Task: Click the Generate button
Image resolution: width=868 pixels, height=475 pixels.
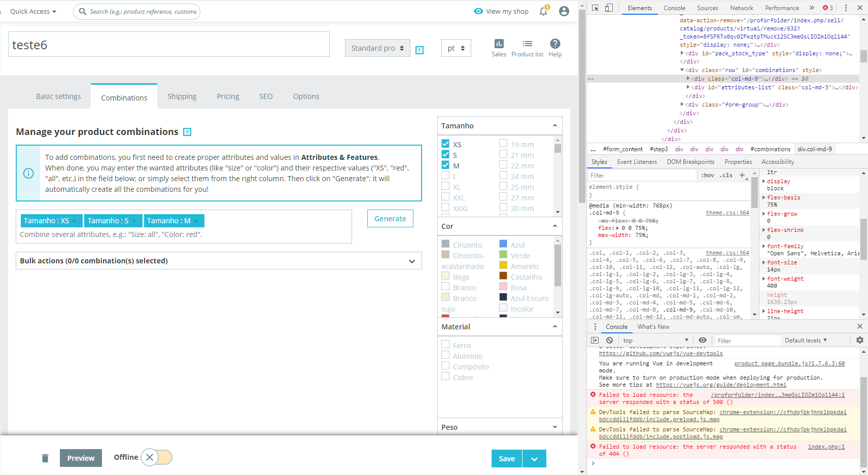Action: click(390, 219)
